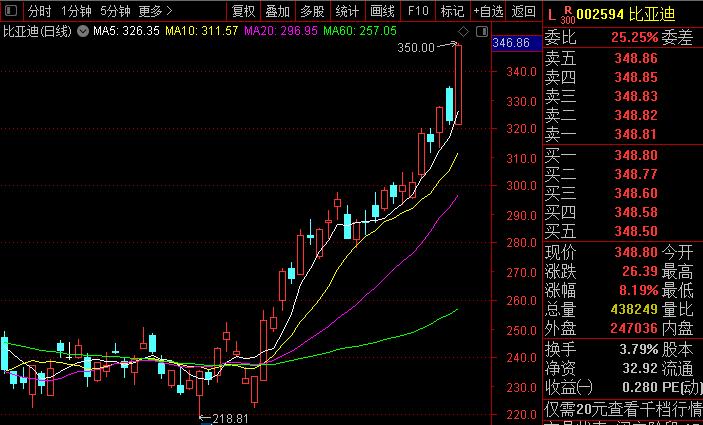This screenshot has width=703, height=425.
Task: Click the 净资 32.92 value
Action: (640, 369)
